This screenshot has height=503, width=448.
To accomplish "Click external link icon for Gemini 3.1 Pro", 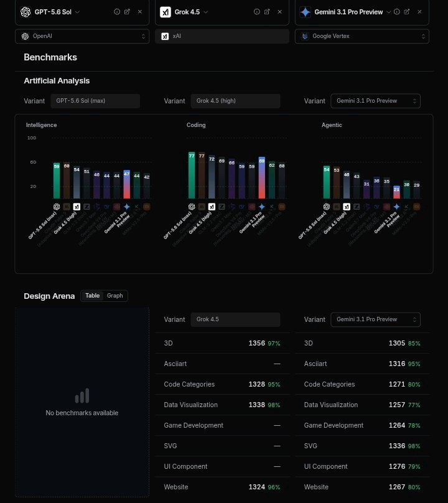I will pyautogui.click(x=407, y=12).
